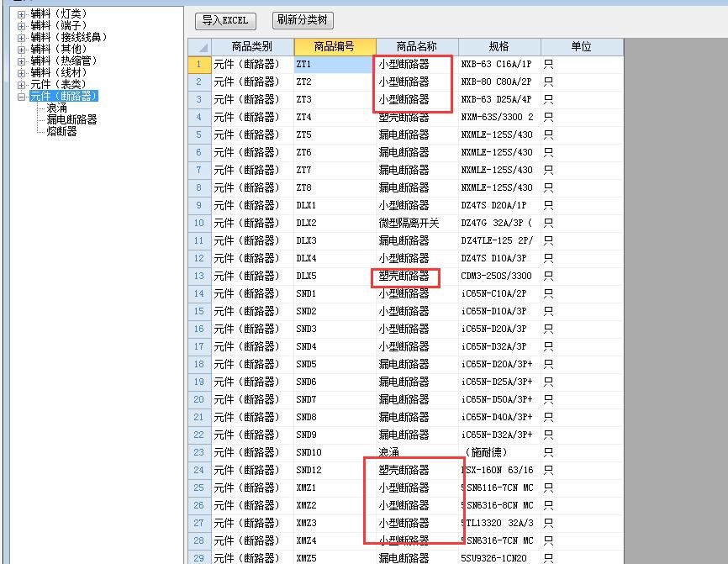The image size is (728, 564).
Task: Click the iC65N-D50A/3P+ spec cell
Action: pyautogui.click(x=499, y=399)
